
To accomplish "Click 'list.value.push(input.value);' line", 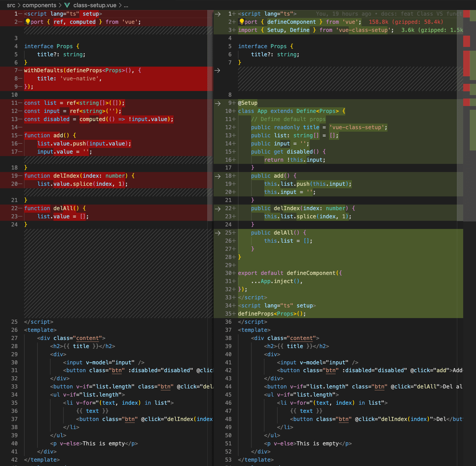I will coord(84,144).
